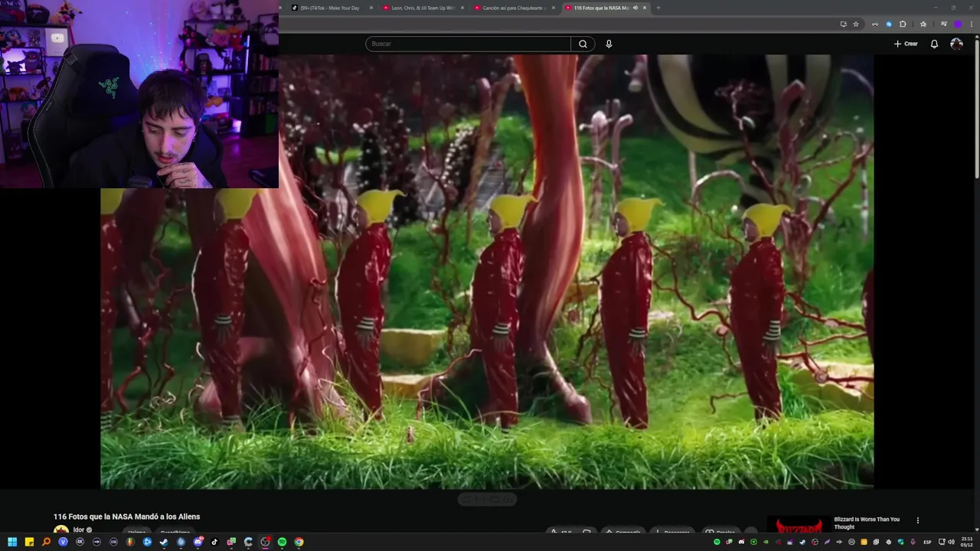Click Spotify icon in system tray
The height and width of the screenshot is (551, 980).
click(717, 542)
